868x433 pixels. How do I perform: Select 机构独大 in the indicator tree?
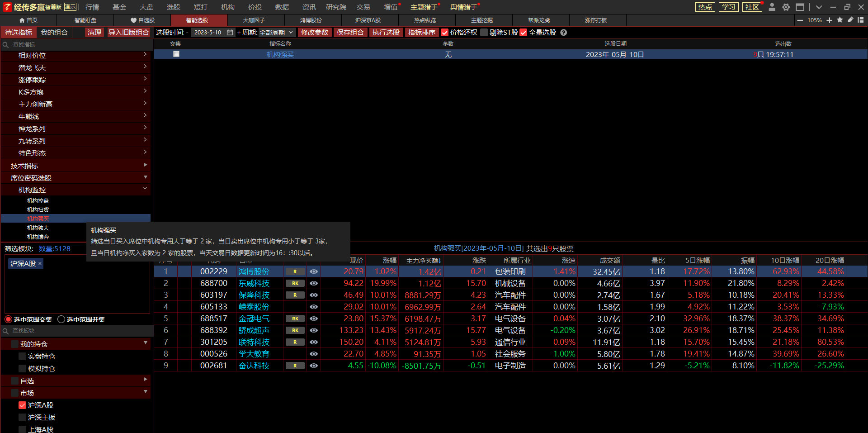[38, 228]
